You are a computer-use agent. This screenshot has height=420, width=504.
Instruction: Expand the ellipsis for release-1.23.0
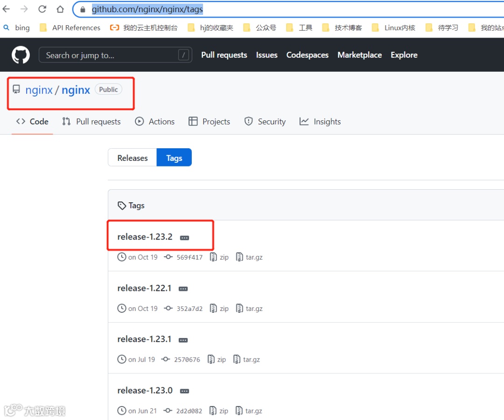tap(184, 391)
